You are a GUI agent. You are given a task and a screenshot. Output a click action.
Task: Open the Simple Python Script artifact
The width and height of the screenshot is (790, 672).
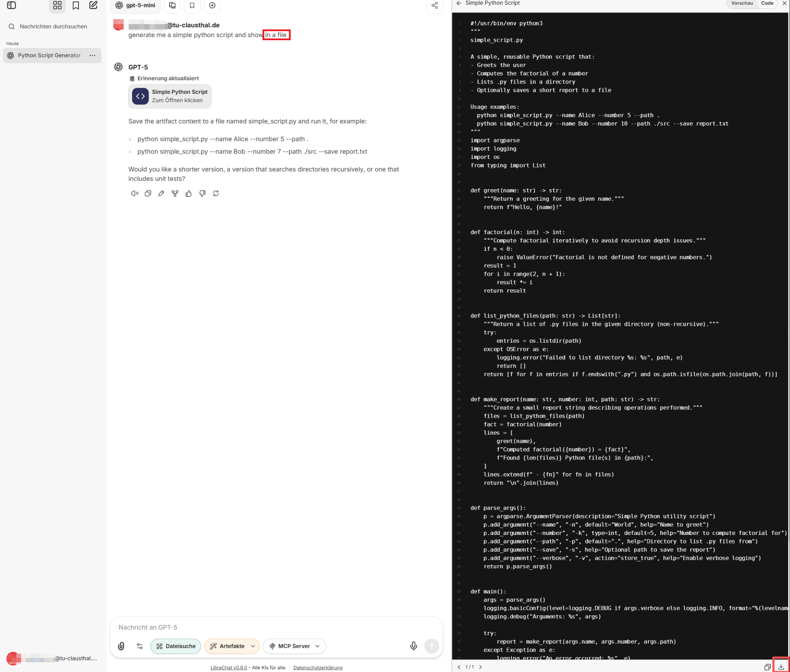(x=170, y=96)
